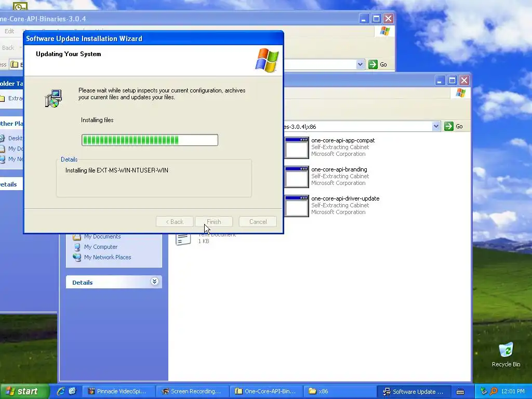Open the Edit menu in back window

[x=9, y=31]
